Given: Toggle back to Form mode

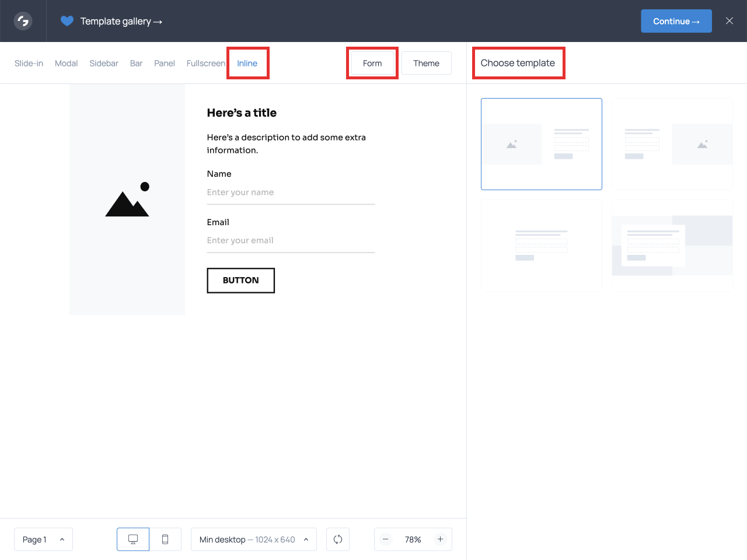Looking at the screenshot, I should click(x=372, y=63).
